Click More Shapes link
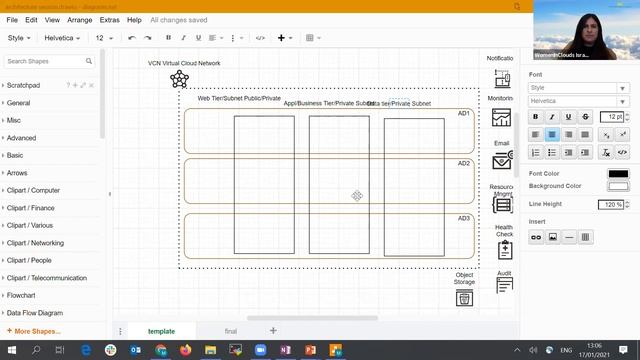 [x=34, y=331]
